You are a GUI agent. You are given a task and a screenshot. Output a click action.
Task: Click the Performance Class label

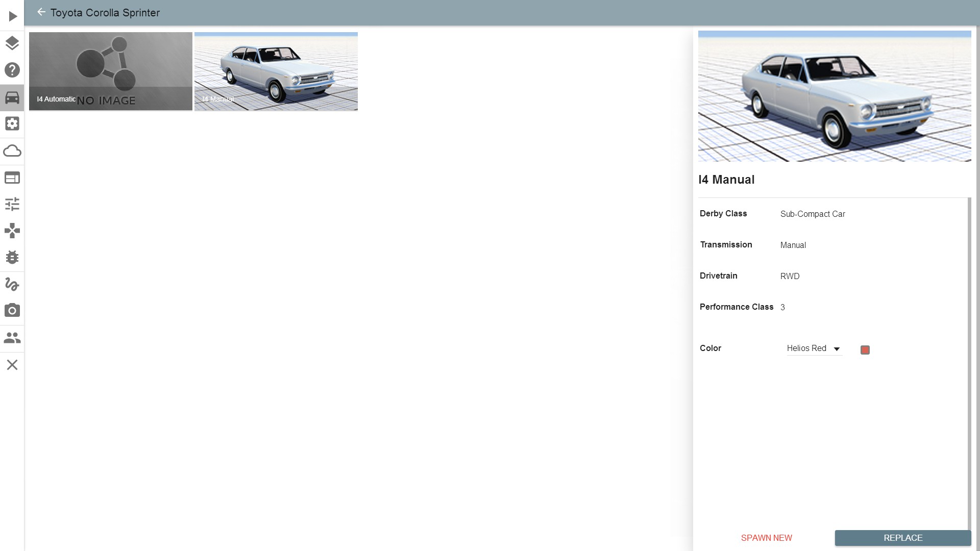click(x=737, y=307)
